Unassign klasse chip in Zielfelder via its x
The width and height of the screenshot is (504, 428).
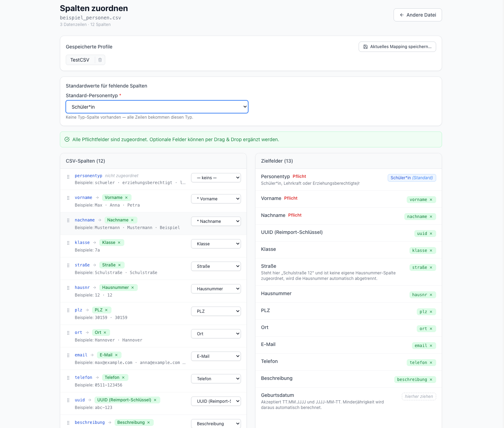(x=431, y=251)
